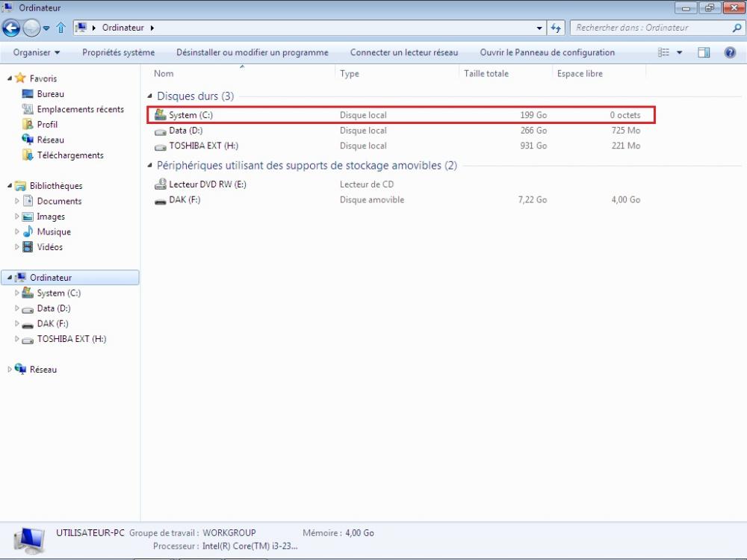Click DAK (F:) icon in navigation tree
Screen dimensions: 747x560
click(x=28, y=325)
